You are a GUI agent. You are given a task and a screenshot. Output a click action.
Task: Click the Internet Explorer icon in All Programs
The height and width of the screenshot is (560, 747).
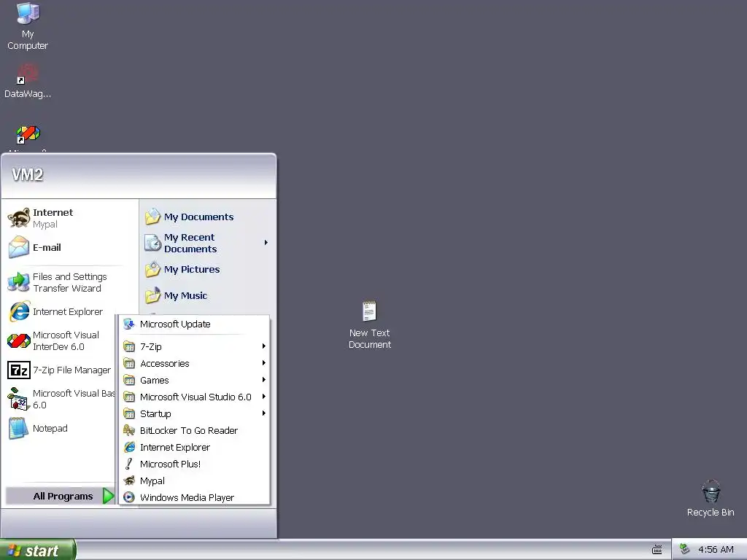(129, 447)
